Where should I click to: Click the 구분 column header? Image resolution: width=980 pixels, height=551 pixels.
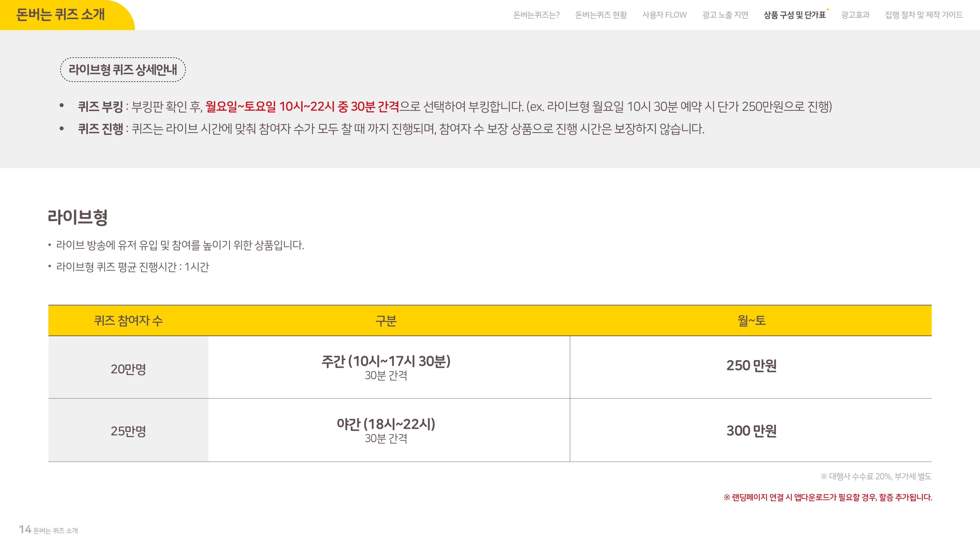(x=386, y=321)
